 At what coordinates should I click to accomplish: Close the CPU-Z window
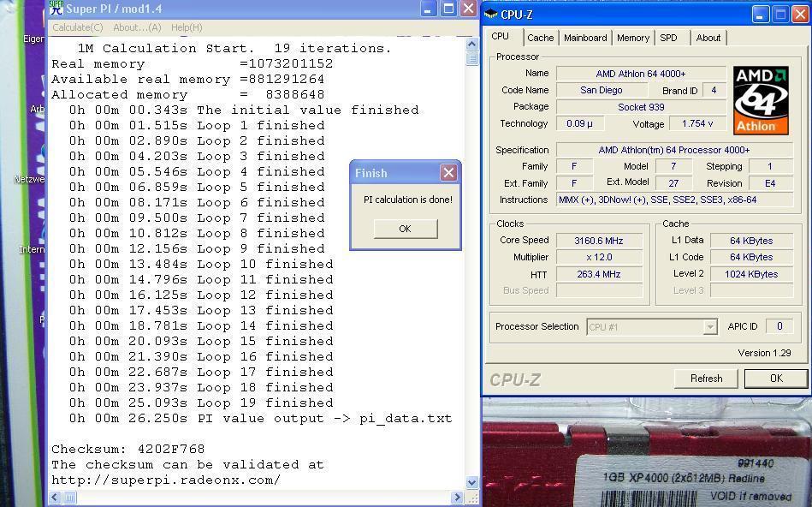coord(800,15)
